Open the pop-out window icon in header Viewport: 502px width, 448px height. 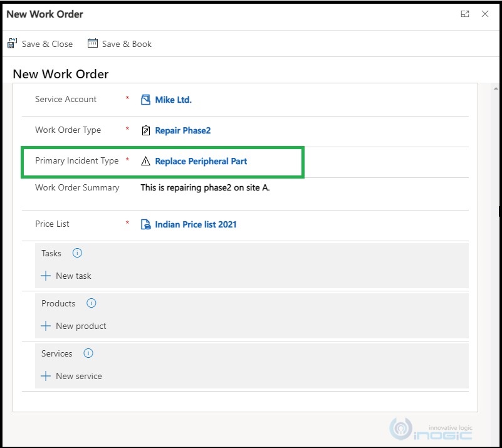[x=465, y=14]
